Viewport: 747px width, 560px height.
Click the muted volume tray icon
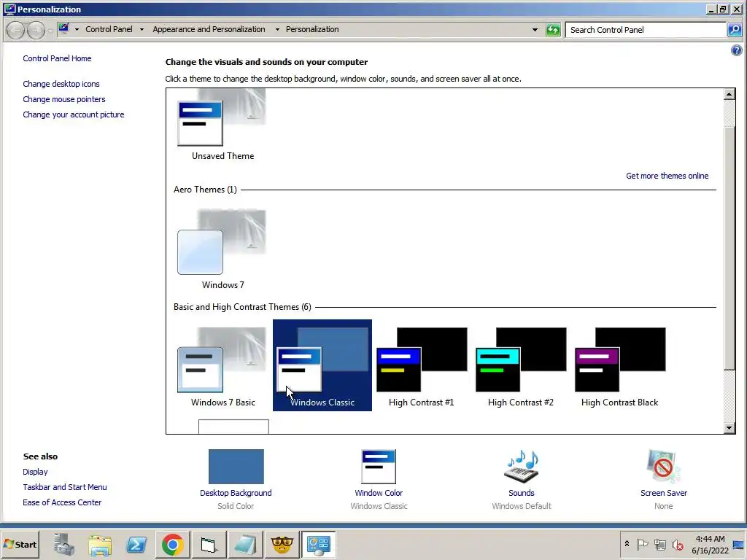(677, 544)
